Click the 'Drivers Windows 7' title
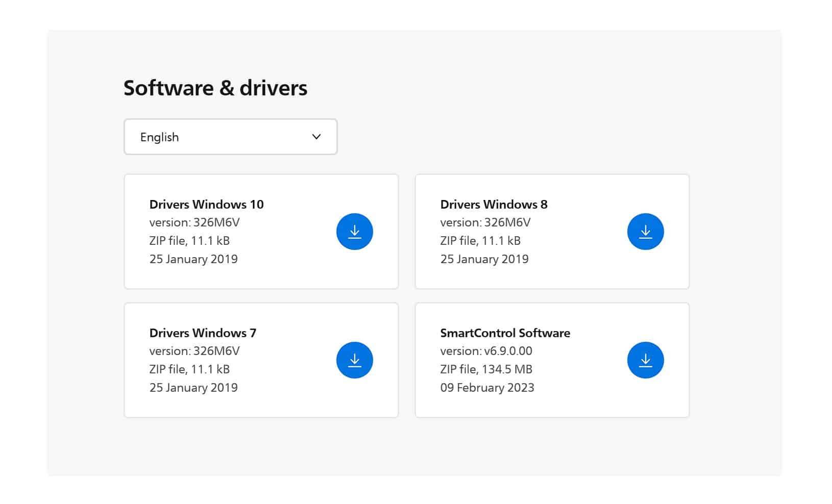The image size is (832, 504). (x=203, y=333)
